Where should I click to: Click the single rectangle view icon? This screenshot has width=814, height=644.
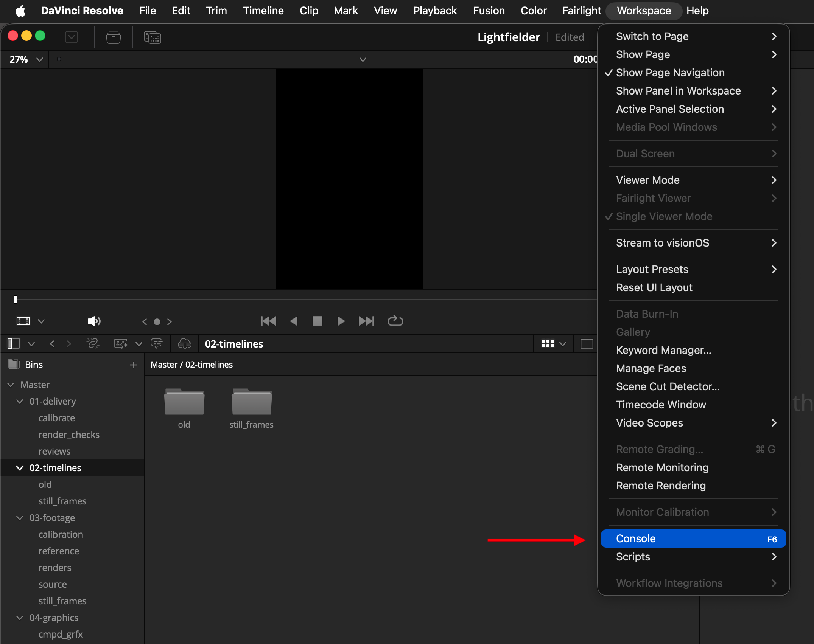[x=587, y=343]
